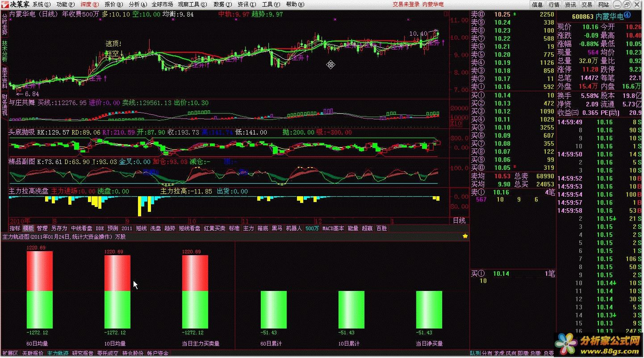Viewport: 644px width, 358px height.
Task: Open the 数据 menu
Action: coord(222,4)
